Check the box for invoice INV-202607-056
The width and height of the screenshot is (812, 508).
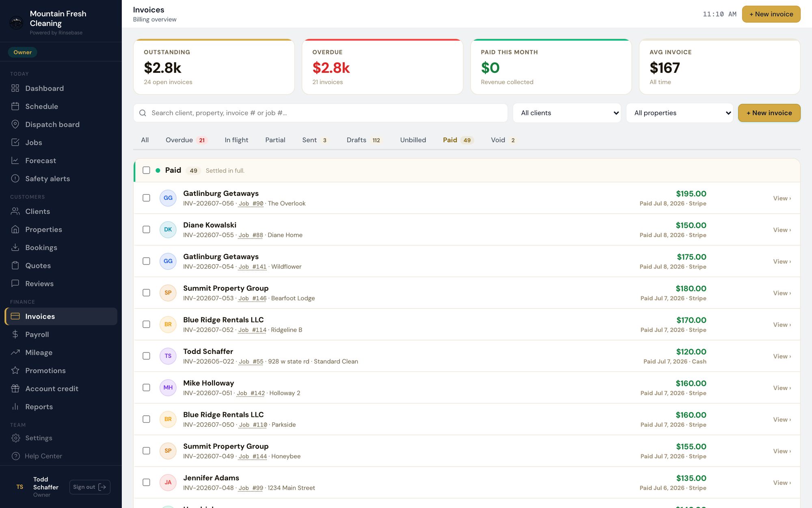point(146,198)
